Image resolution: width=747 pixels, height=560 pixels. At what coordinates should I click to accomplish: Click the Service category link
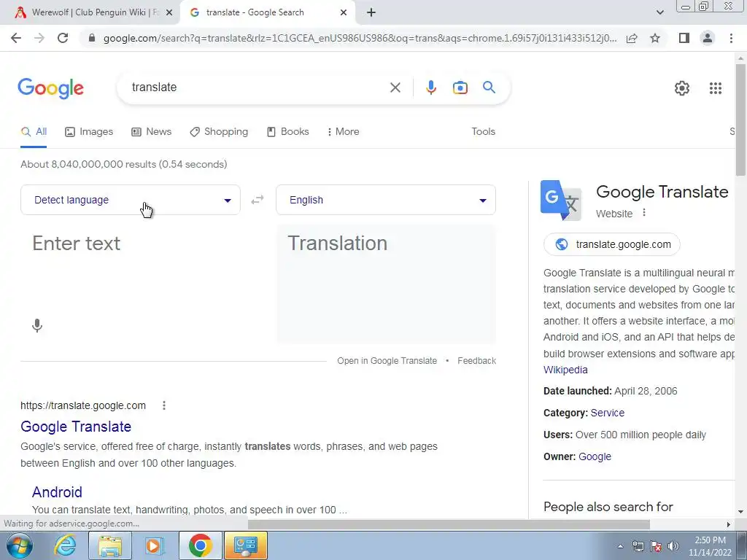click(608, 413)
